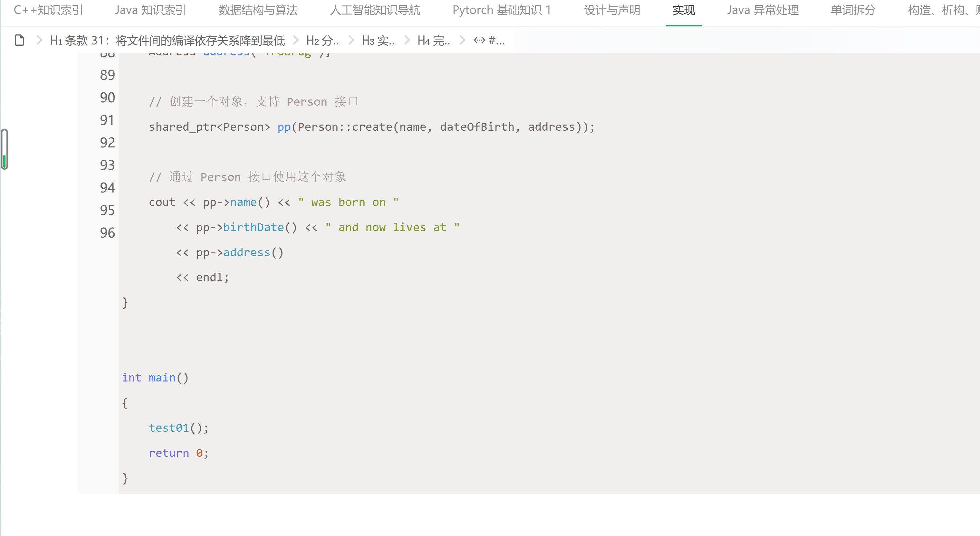This screenshot has height=536, width=980.
Task: Select the 数据结构与算法 tab
Action: click(x=258, y=10)
